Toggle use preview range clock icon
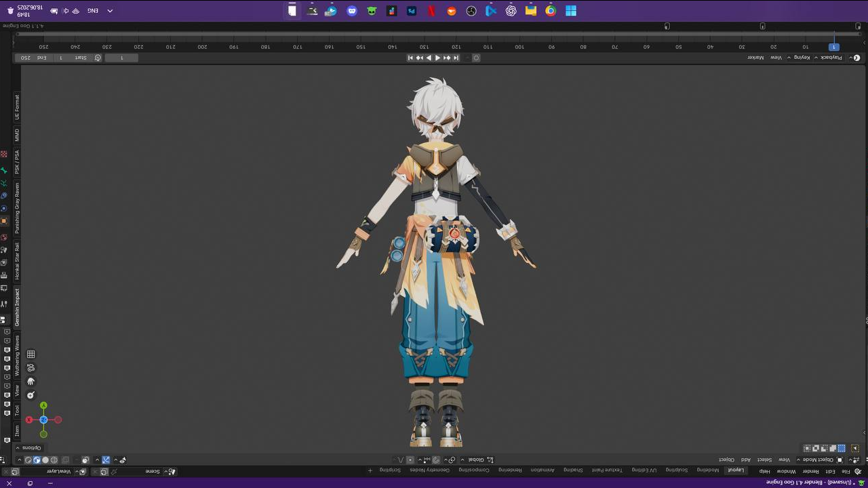This screenshot has height=488, width=868. tap(98, 58)
